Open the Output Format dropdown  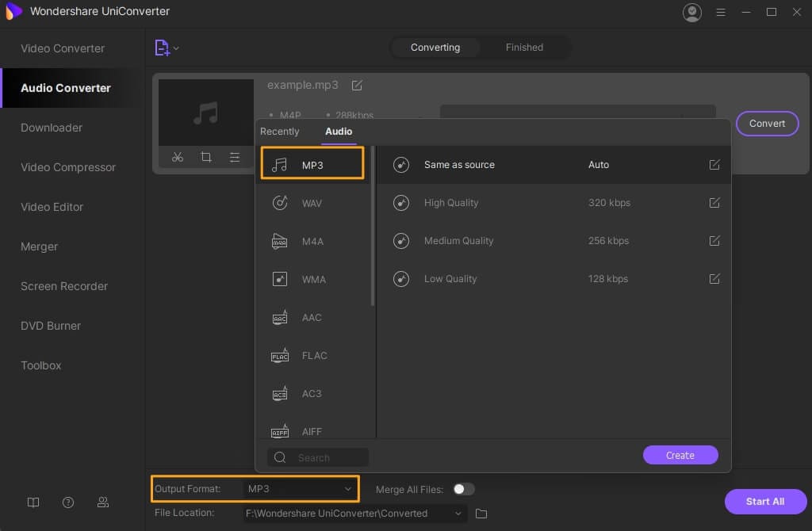[x=300, y=489]
